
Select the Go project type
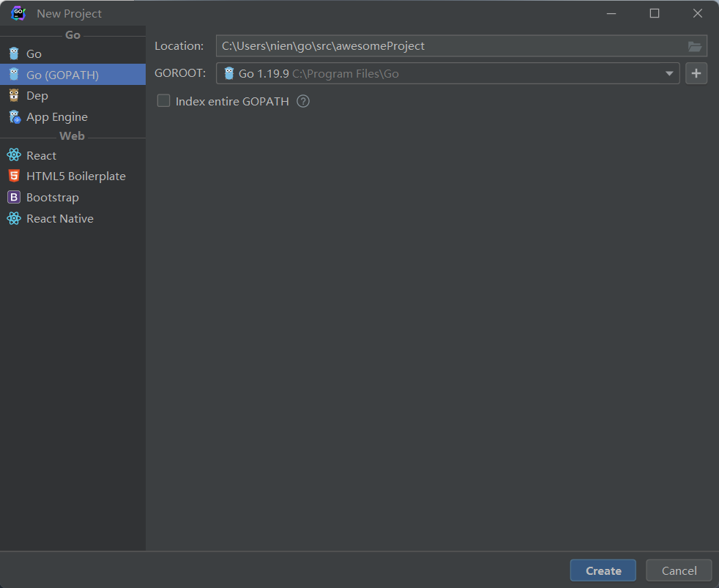[72, 53]
